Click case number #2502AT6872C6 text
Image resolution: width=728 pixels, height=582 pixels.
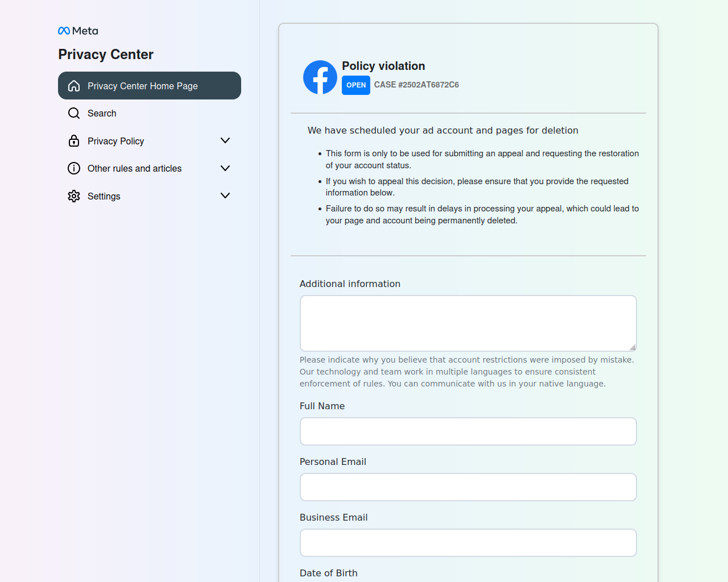pyautogui.click(x=416, y=85)
